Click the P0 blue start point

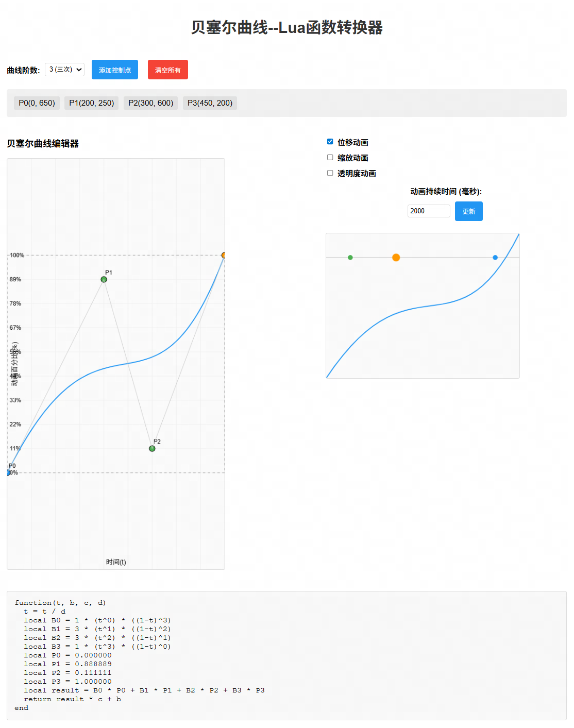pyautogui.click(x=8, y=472)
